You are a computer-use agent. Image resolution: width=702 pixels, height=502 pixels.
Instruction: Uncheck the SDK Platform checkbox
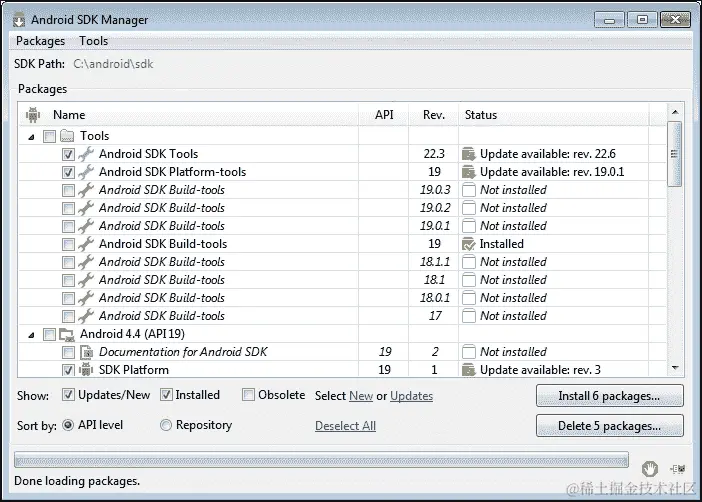[x=68, y=370]
